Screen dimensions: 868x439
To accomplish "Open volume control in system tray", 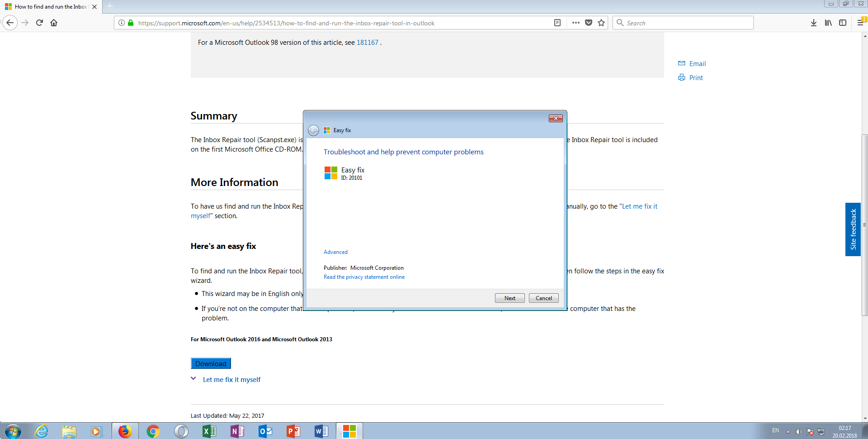I will tap(799, 432).
